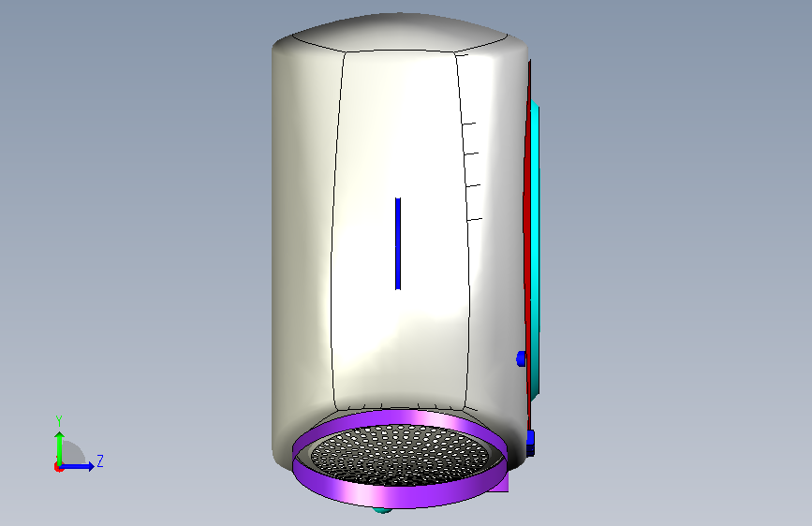
Task: Click the "Y" axis label
Action: point(59,421)
